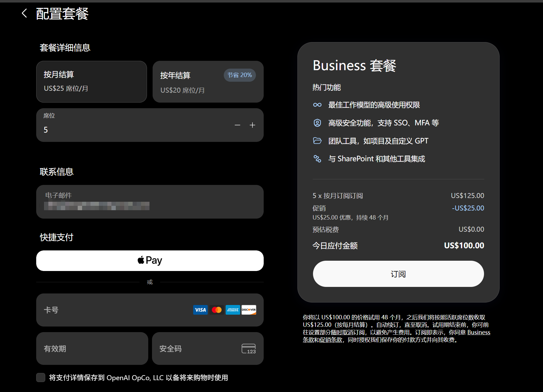Click the 套餐详细信息 section heading
Screen dimensions: 543x392
(65, 48)
